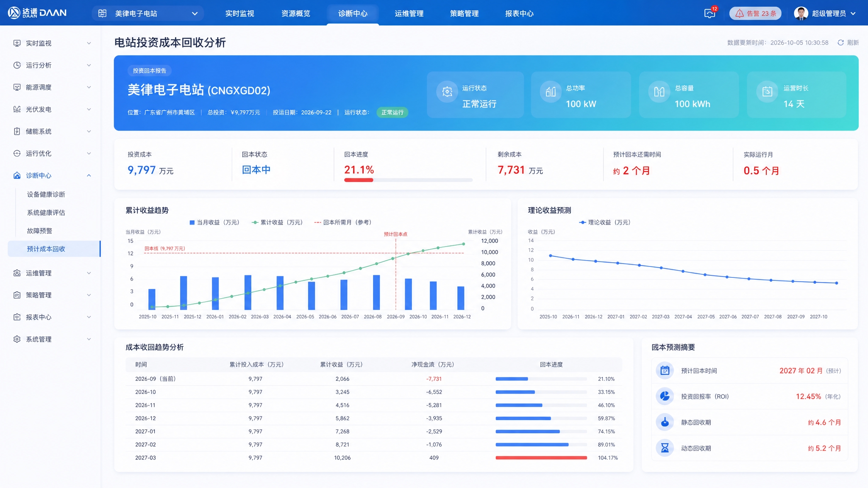
Task: Open the 超级管理员 user menu
Action: click(825, 14)
